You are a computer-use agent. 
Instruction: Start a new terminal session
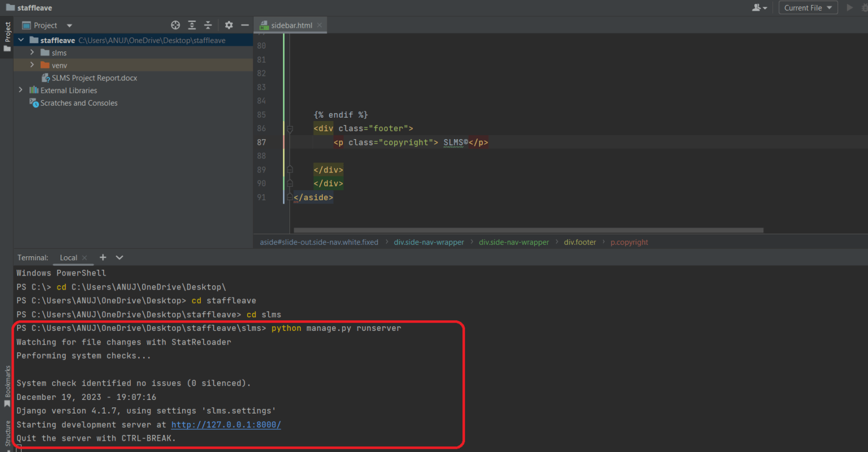click(x=103, y=257)
